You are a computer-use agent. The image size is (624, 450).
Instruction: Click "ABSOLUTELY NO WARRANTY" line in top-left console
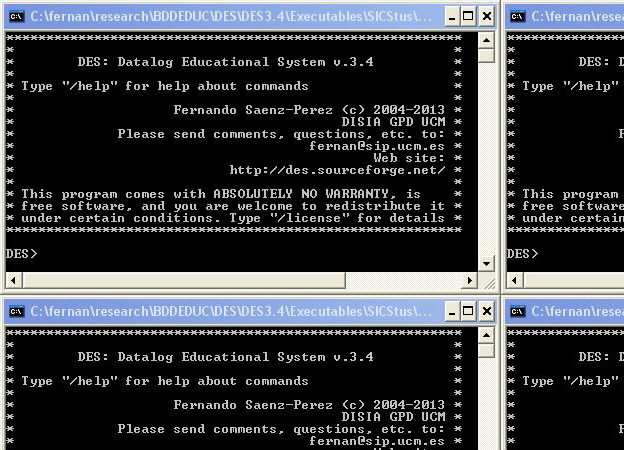(221, 194)
